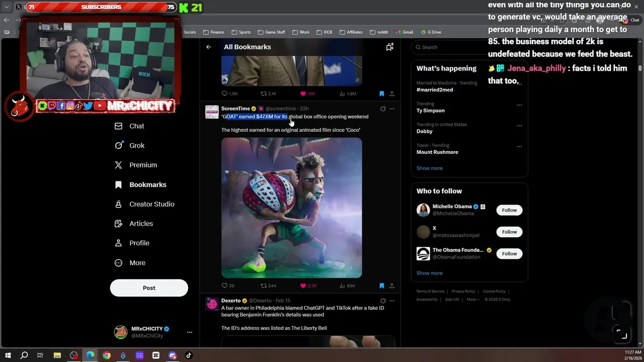Viewport: 644px width, 362px height.
Task: Go back using the All Bookmarks arrow
Action: click(x=209, y=47)
